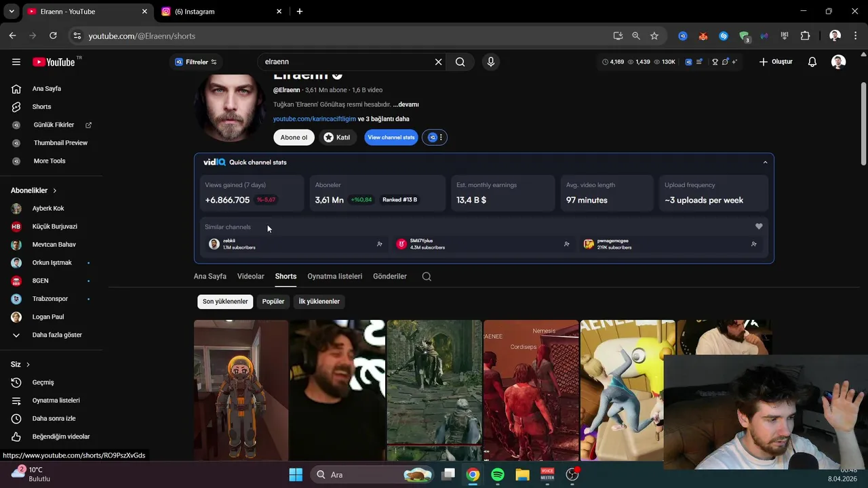
Task: Select the Son yüklenenler filter chip
Action: [225, 302]
